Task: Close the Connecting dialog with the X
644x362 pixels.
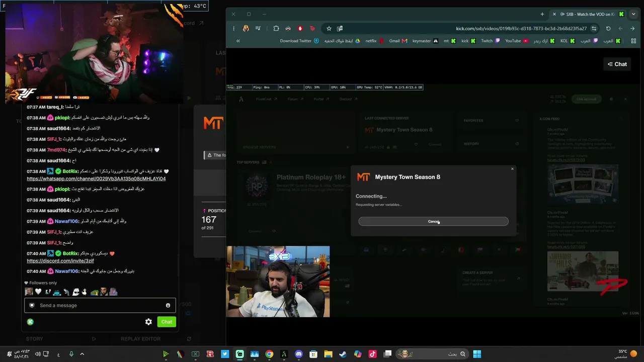Action: [512, 169]
